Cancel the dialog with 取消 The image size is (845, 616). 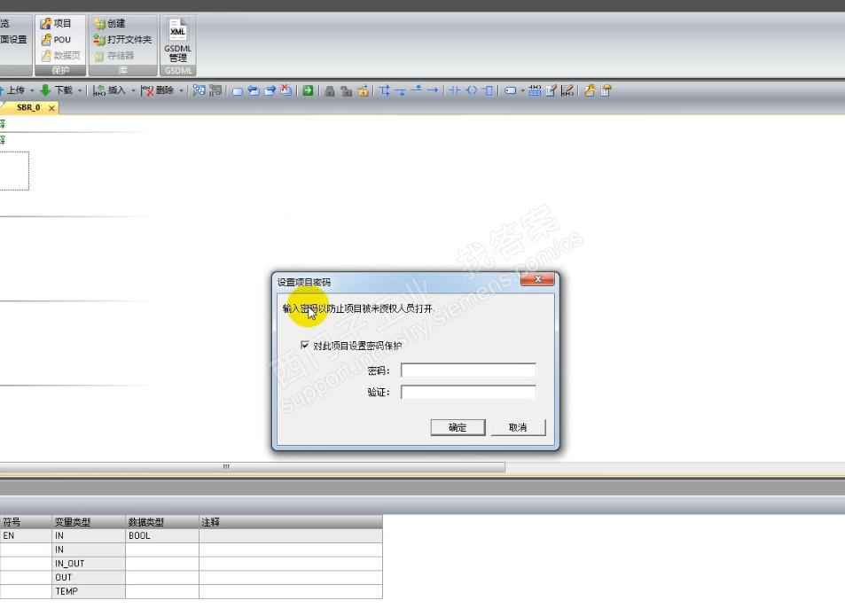pyautogui.click(x=518, y=427)
